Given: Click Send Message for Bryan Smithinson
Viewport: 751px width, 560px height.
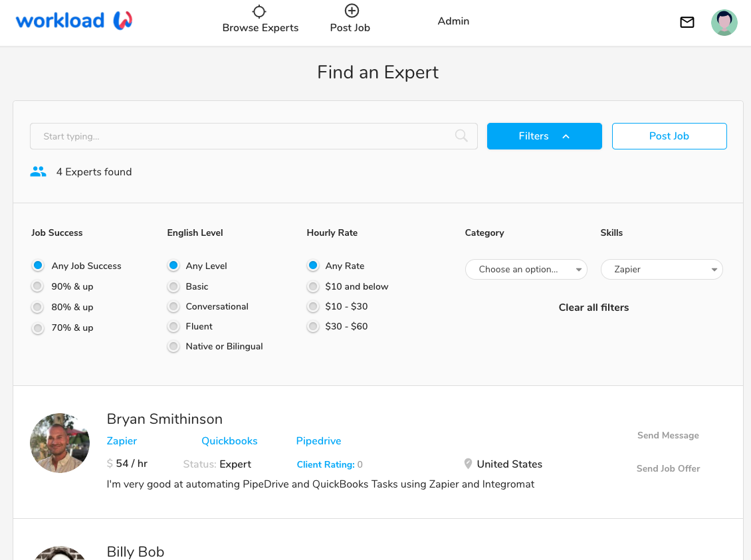Looking at the screenshot, I should click(x=668, y=435).
